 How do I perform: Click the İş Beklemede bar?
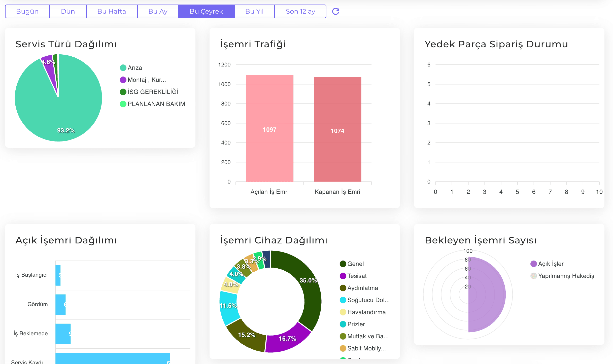63,334
